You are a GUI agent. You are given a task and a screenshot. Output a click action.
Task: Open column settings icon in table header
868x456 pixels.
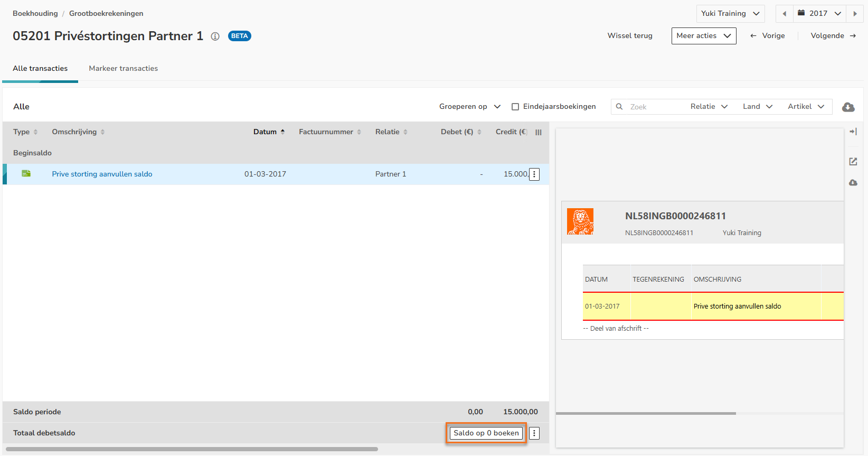pyautogui.click(x=539, y=132)
